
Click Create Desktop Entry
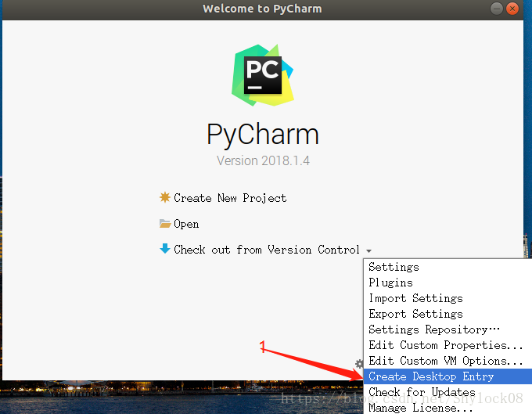click(448, 376)
